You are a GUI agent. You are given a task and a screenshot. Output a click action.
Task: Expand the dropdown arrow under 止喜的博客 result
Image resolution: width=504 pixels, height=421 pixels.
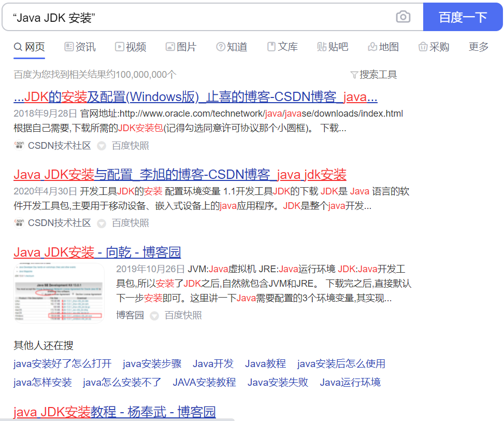point(102,146)
